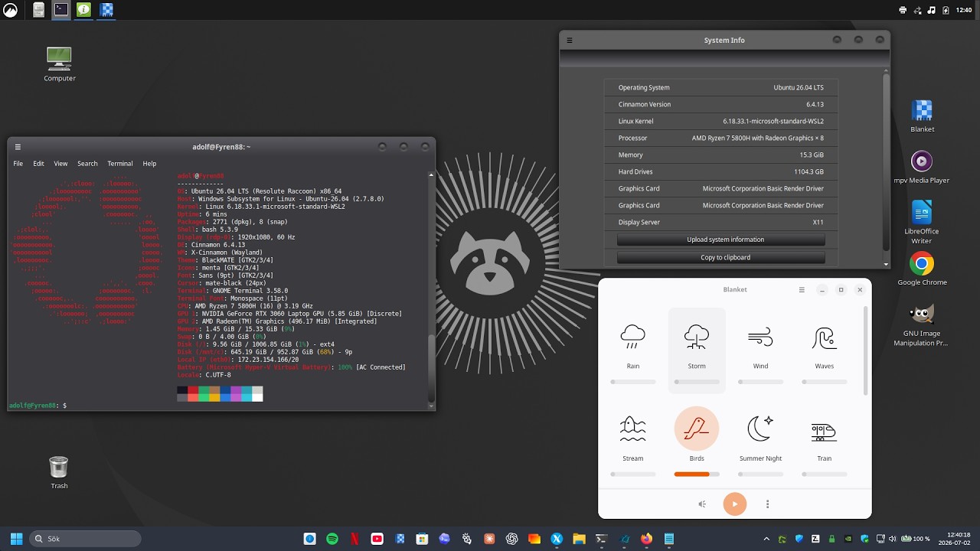This screenshot has width=980, height=551.
Task: Open Blanket's hamburger menu
Action: pyautogui.click(x=802, y=290)
